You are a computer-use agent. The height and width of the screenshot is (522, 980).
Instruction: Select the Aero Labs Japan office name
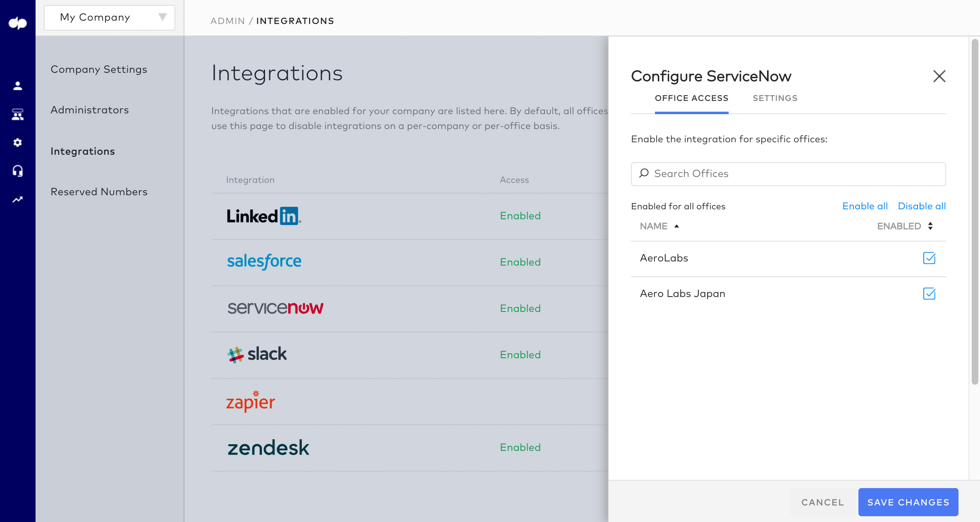click(x=682, y=294)
